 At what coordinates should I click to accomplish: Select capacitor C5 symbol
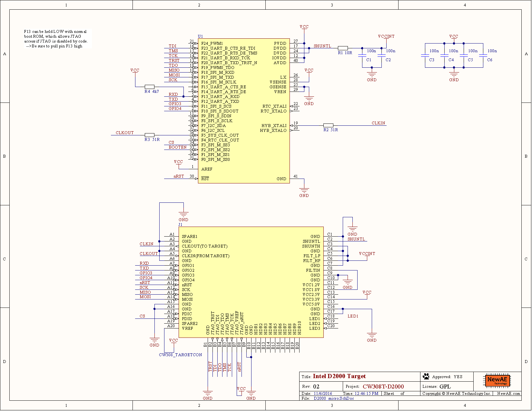click(464, 56)
